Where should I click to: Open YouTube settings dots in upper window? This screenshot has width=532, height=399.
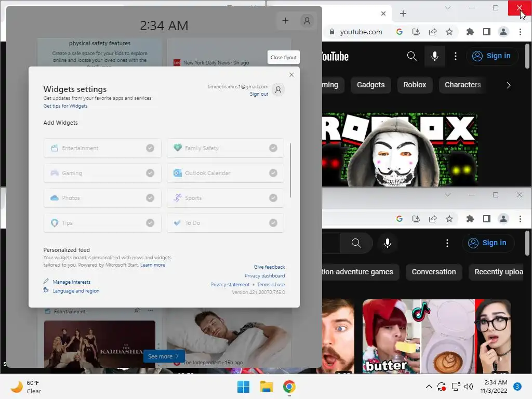(x=455, y=56)
